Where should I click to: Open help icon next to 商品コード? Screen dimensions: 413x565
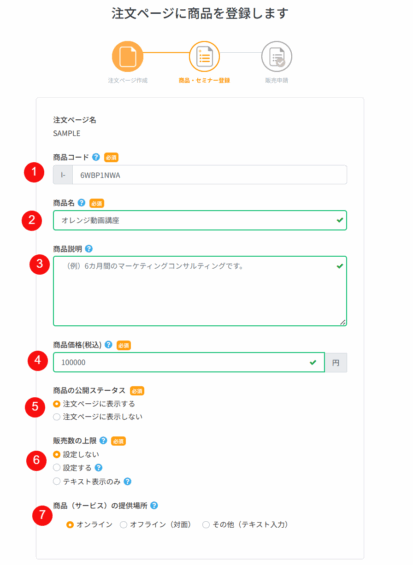click(96, 157)
